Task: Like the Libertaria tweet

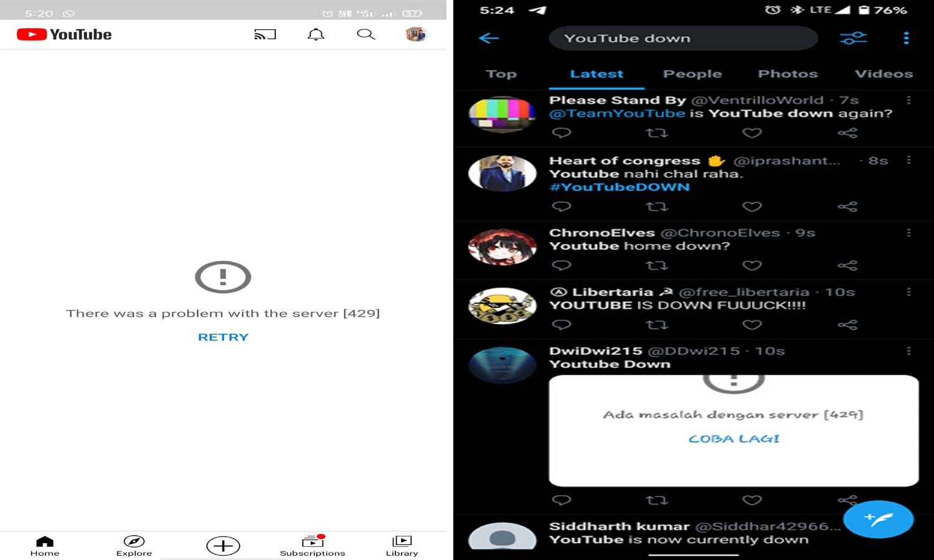Action: coord(752,324)
